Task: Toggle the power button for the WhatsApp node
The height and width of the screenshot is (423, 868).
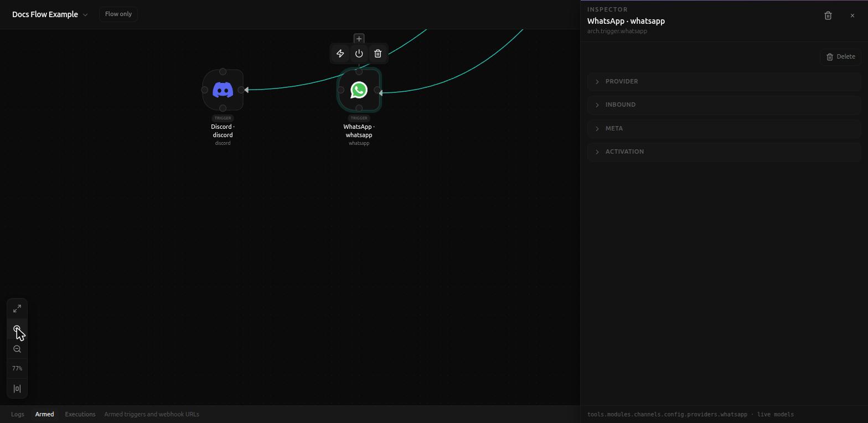Action: click(x=359, y=54)
